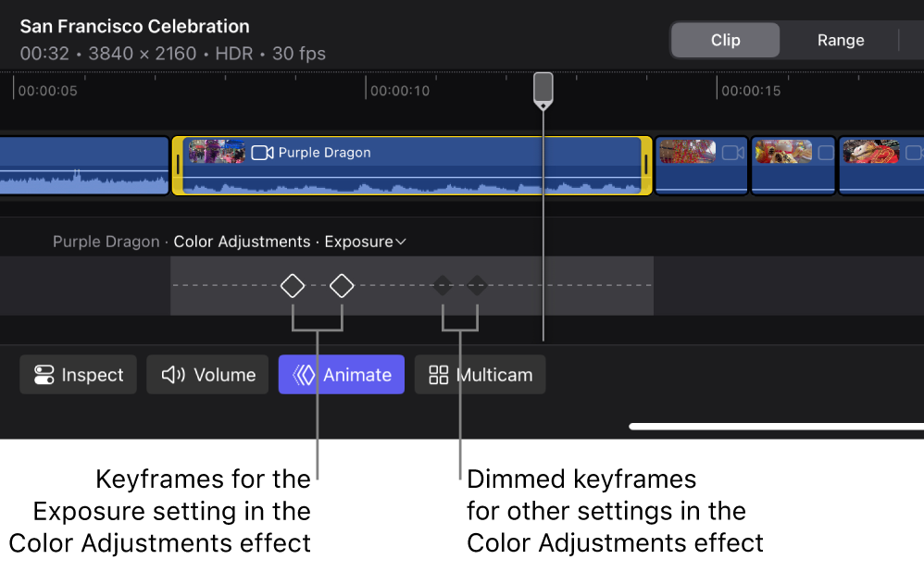
Task: Select the first Exposure keyframe diamond
Action: point(293,286)
